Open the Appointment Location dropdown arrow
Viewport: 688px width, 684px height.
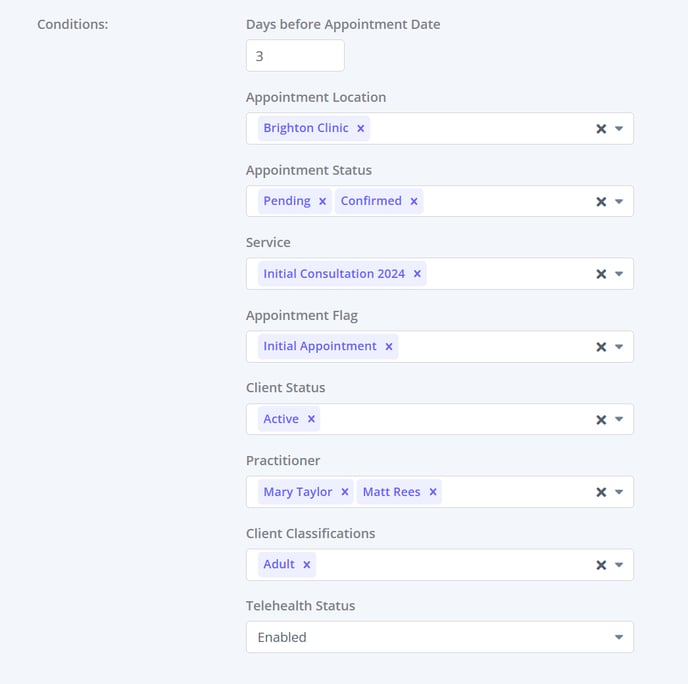(x=619, y=129)
